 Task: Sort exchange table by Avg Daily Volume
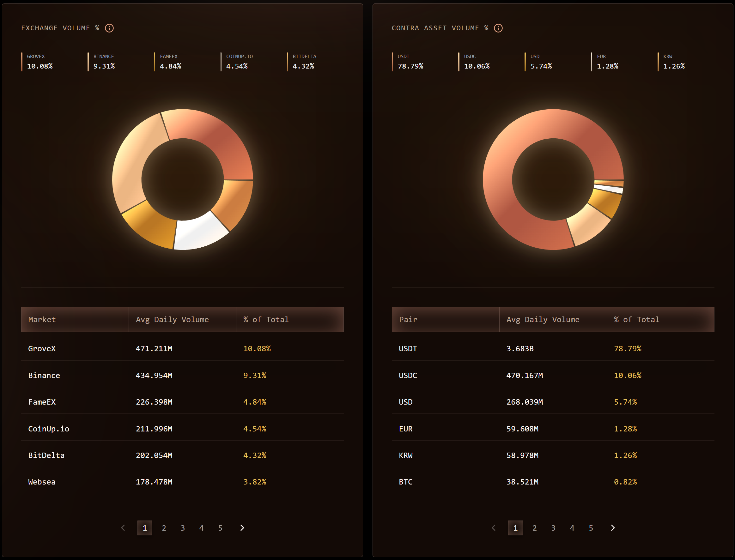172,319
